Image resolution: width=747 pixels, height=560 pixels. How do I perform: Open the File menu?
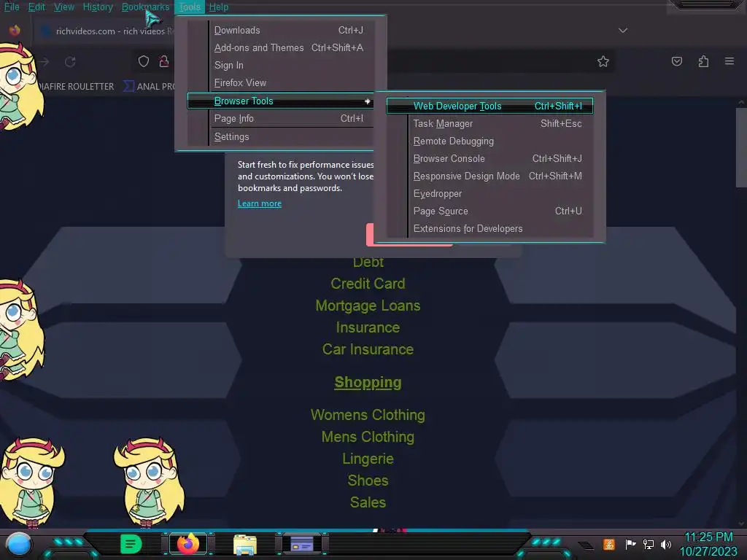(12, 7)
